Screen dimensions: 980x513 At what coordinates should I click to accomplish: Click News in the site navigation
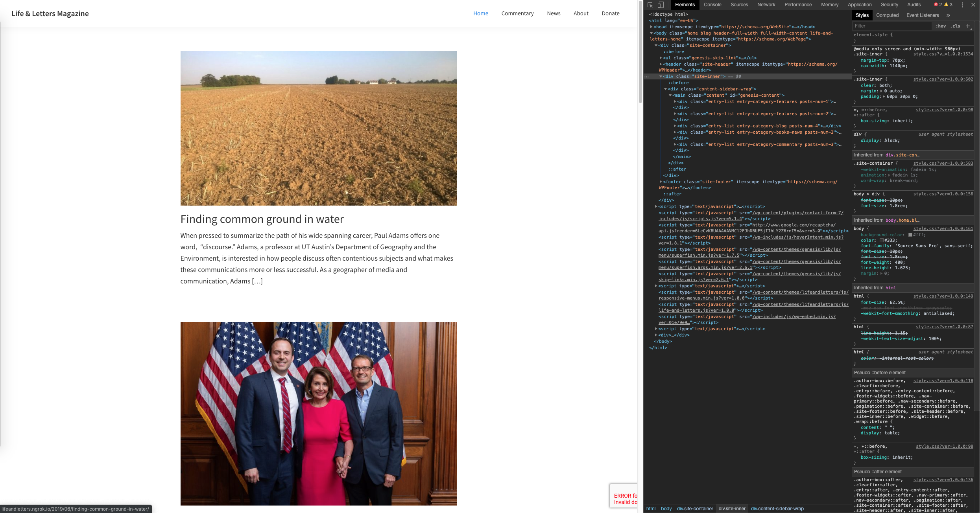(x=554, y=13)
